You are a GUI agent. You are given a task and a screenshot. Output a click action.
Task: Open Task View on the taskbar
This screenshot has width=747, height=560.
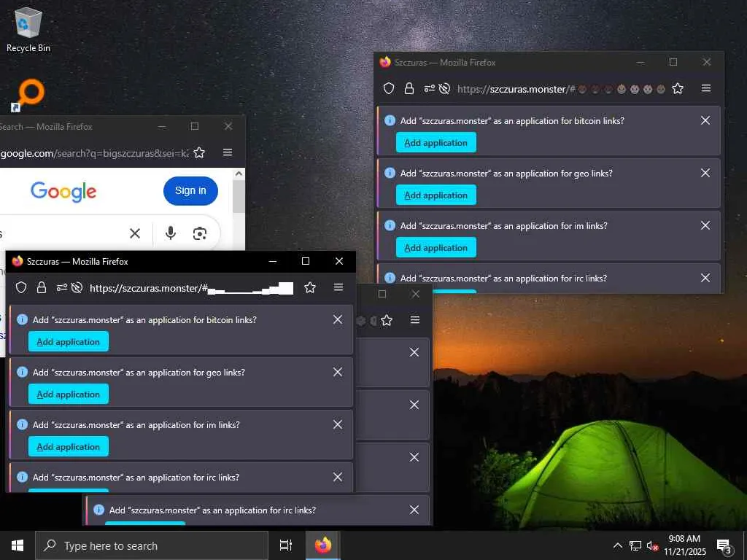[x=285, y=545]
